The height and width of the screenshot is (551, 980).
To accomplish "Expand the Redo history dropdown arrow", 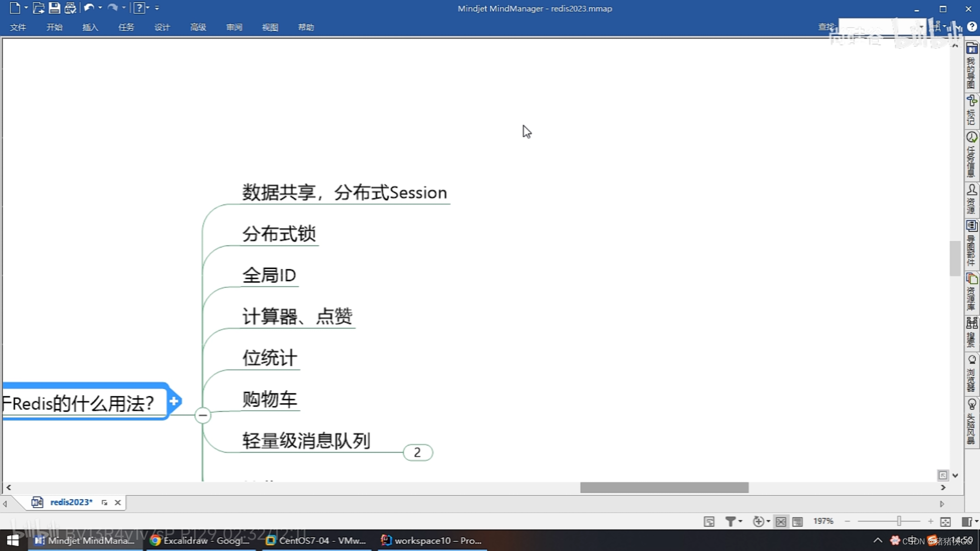I will click(x=124, y=8).
